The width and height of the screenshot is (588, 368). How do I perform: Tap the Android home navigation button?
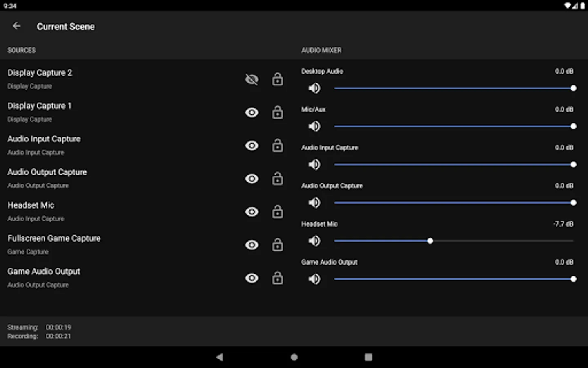tap(294, 357)
